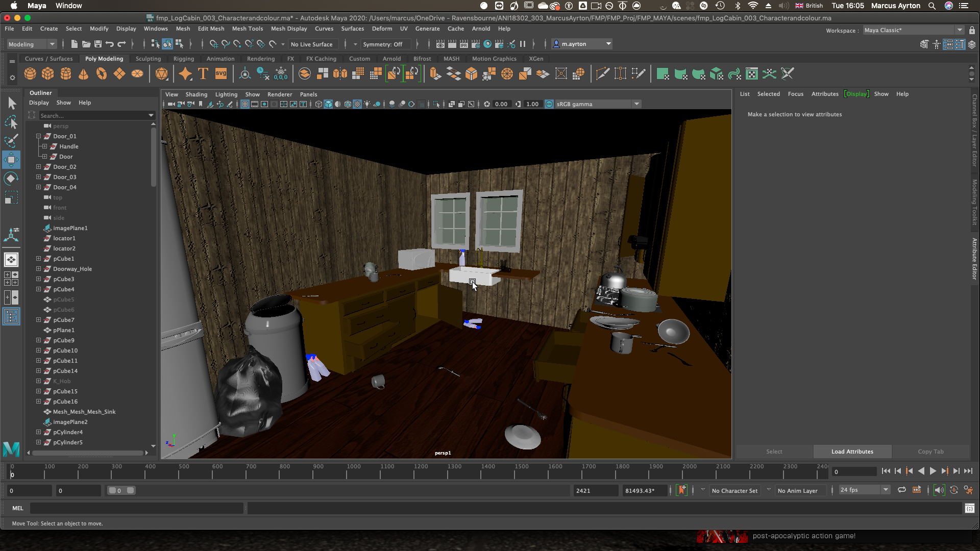980x551 pixels.
Task: Create a poly sphere from the shelf
Action: coord(30,74)
